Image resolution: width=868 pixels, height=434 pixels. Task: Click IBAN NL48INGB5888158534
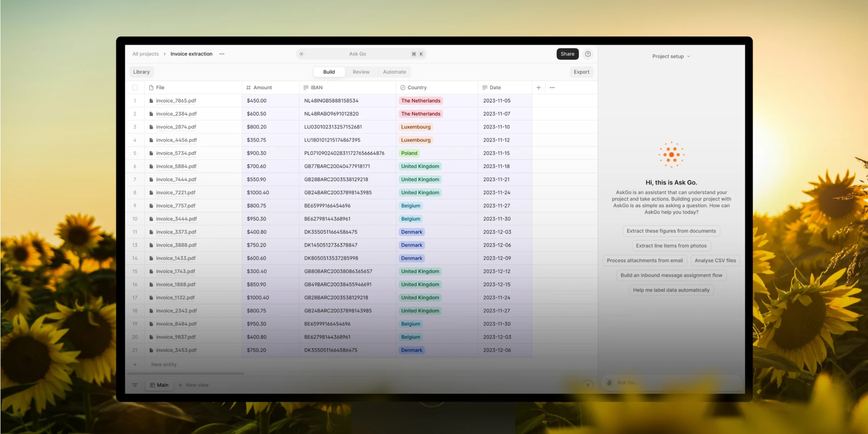point(331,101)
